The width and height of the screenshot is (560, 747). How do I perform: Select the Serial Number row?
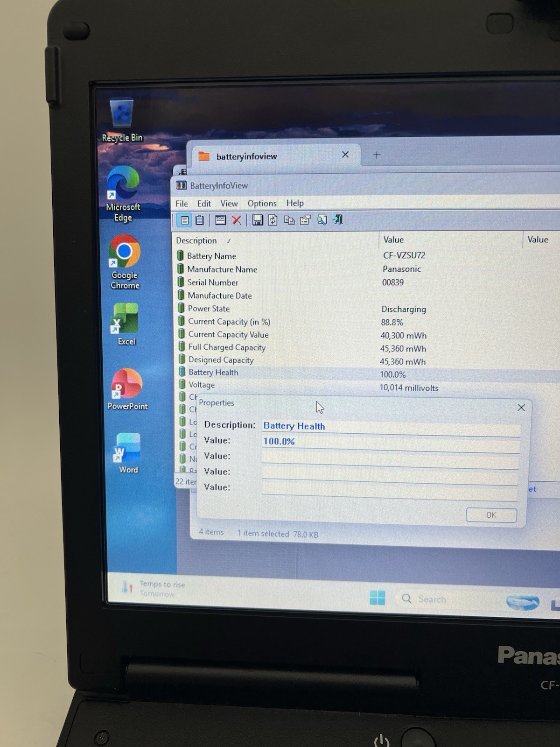click(367, 282)
